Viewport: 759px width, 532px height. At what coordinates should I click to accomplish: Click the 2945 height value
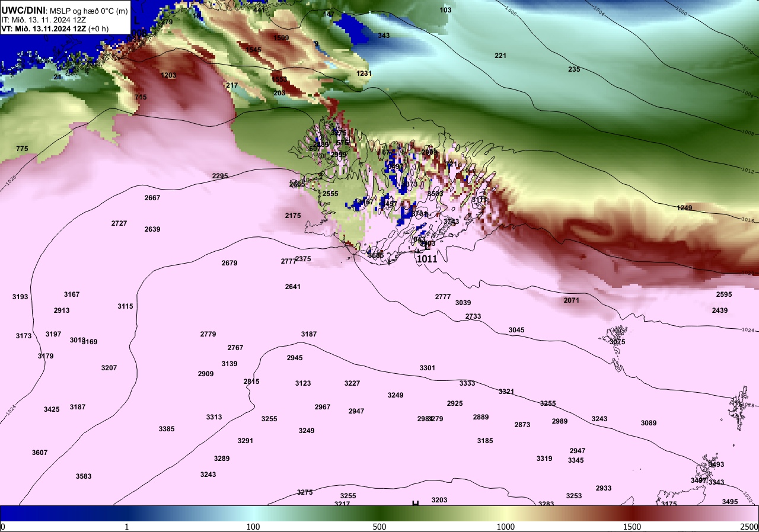coord(295,358)
